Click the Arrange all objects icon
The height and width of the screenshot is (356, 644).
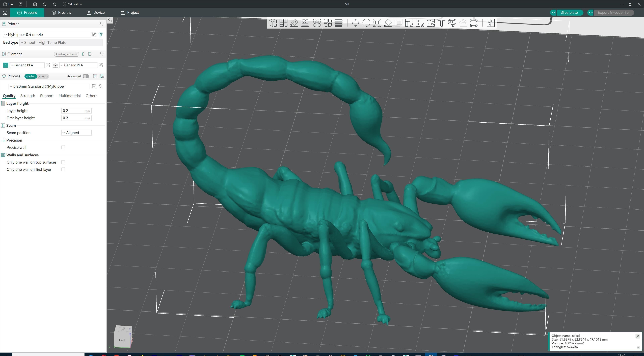pyautogui.click(x=305, y=23)
